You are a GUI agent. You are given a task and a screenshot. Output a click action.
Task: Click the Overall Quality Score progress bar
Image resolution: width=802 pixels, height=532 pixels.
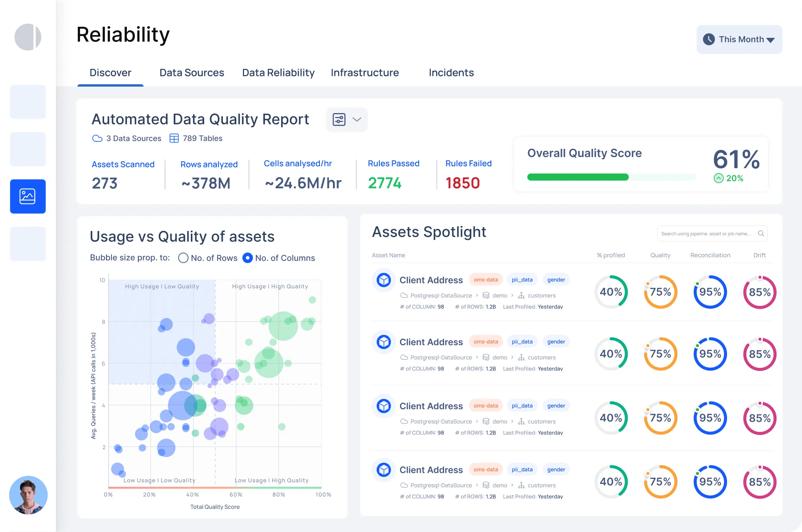(611, 177)
